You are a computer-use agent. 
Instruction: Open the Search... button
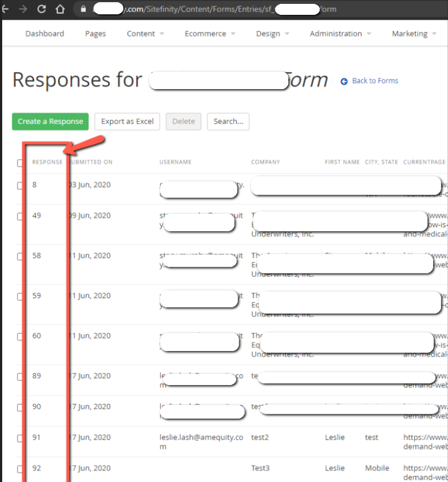pos(228,122)
